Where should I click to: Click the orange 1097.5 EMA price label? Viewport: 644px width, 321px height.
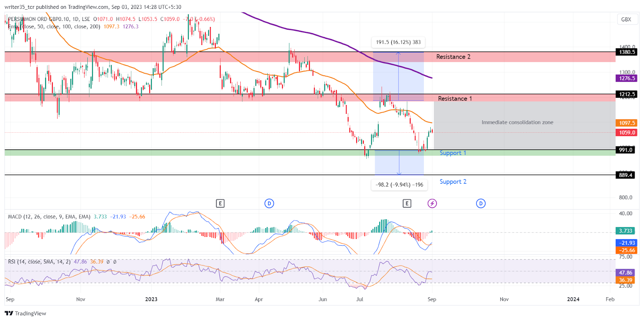point(627,123)
